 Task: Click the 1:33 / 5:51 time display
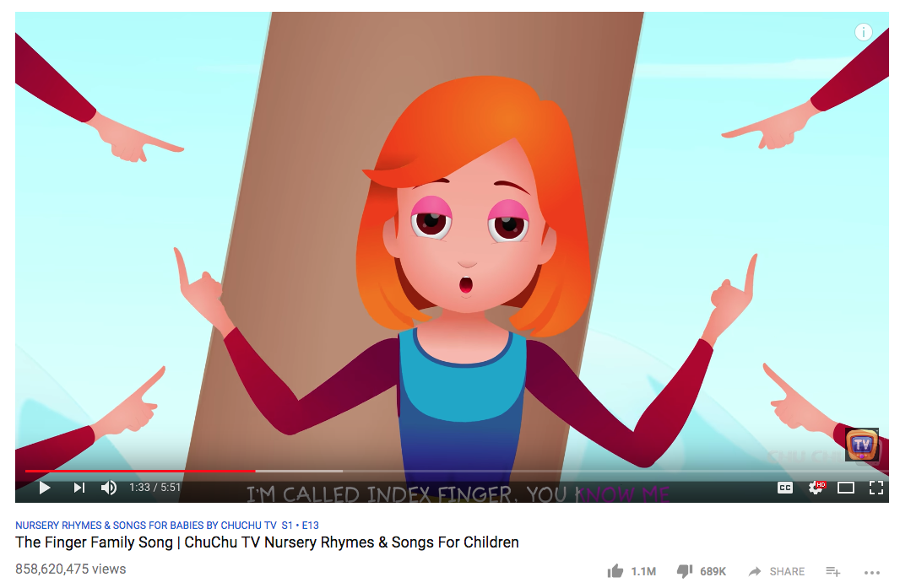pos(155,488)
